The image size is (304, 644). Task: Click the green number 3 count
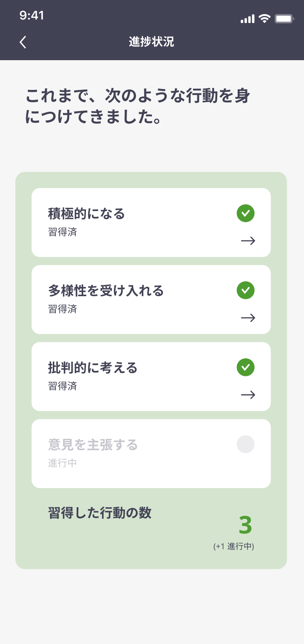[x=245, y=525]
